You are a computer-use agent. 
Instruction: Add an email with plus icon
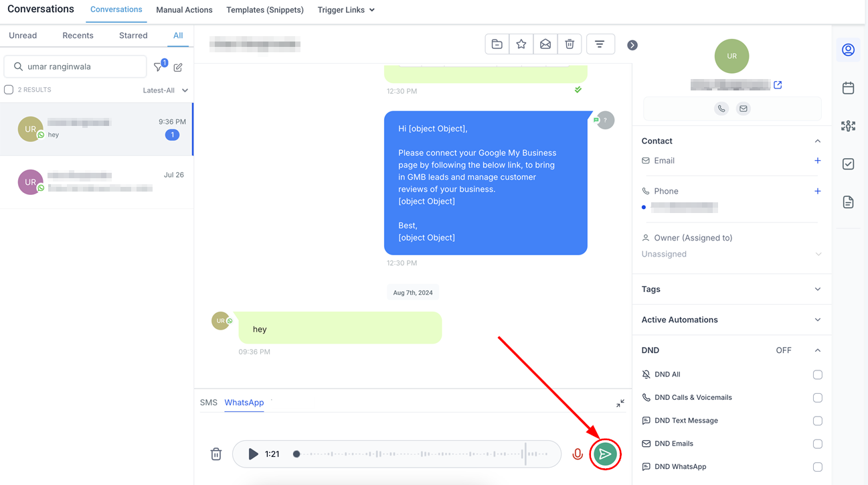pyautogui.click(x=817, y=161)
